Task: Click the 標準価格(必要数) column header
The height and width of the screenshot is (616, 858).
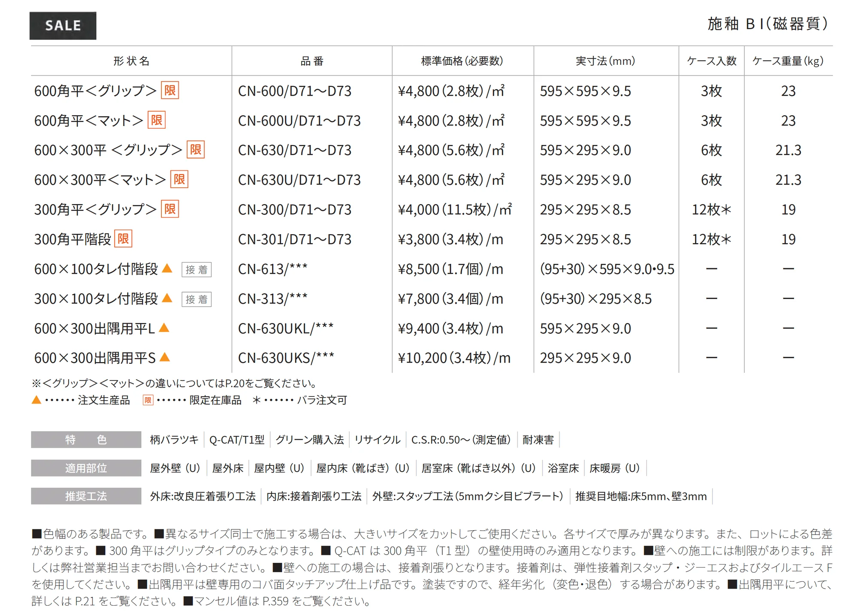Action: pyautogui.click(x=462, y=61)
